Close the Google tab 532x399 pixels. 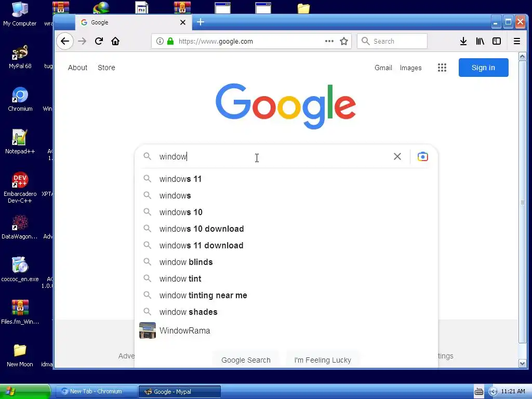click(182, 22)
